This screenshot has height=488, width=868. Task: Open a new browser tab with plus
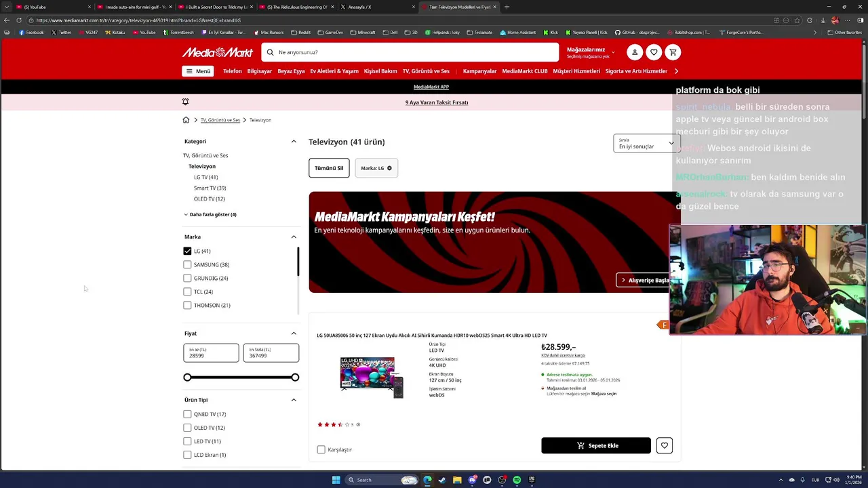pyautogui.click(x=507, y=7)
